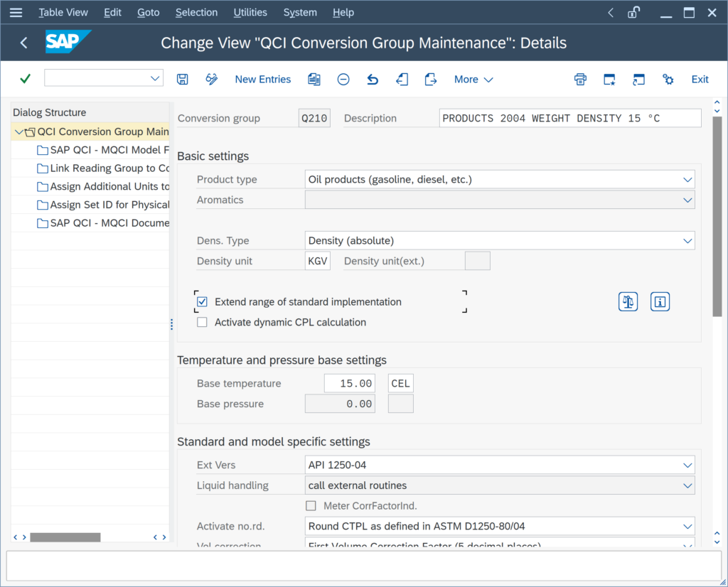728x587 pixels.
Task: Save using the floppy disk icon
Action: click(183, 80)
